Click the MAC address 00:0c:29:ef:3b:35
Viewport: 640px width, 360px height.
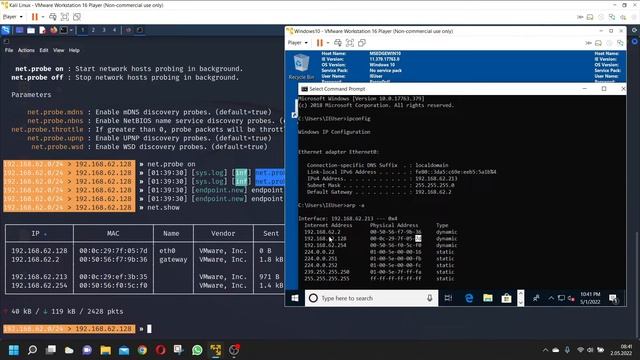click(x=113, y=277)
